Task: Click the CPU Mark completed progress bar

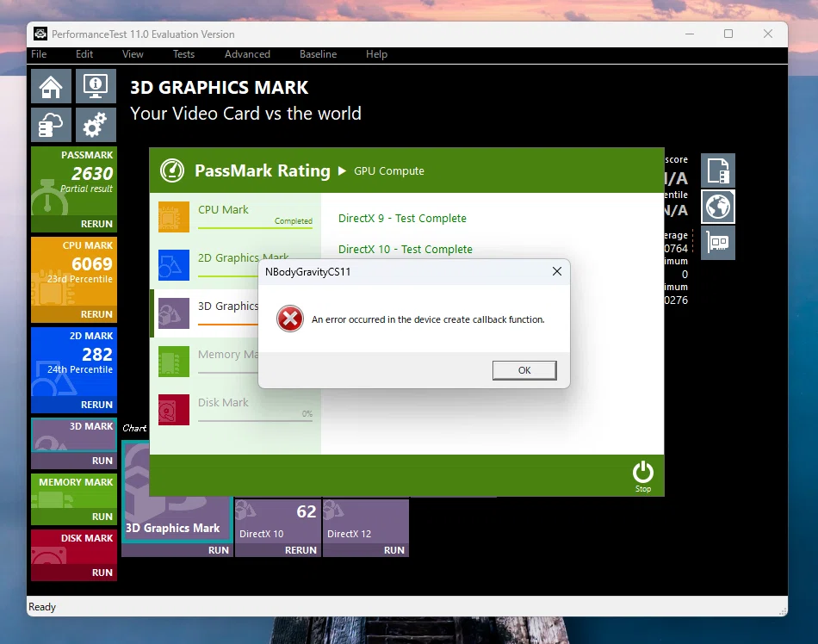Action: 255,228
